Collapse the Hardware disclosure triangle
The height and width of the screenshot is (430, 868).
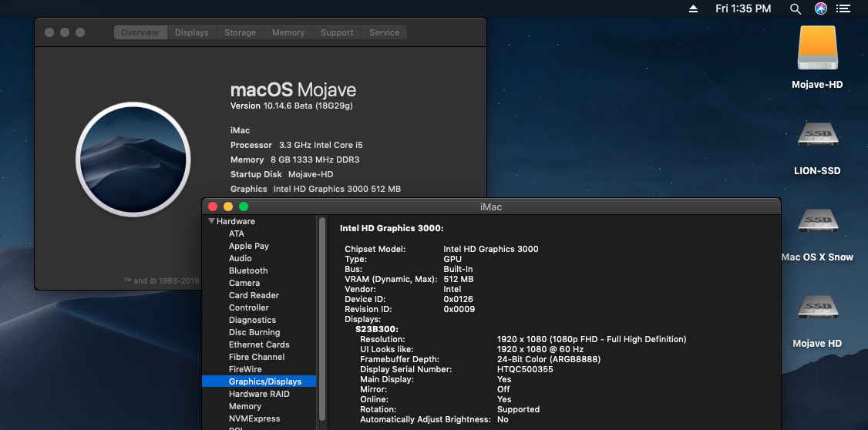point(211,221)
